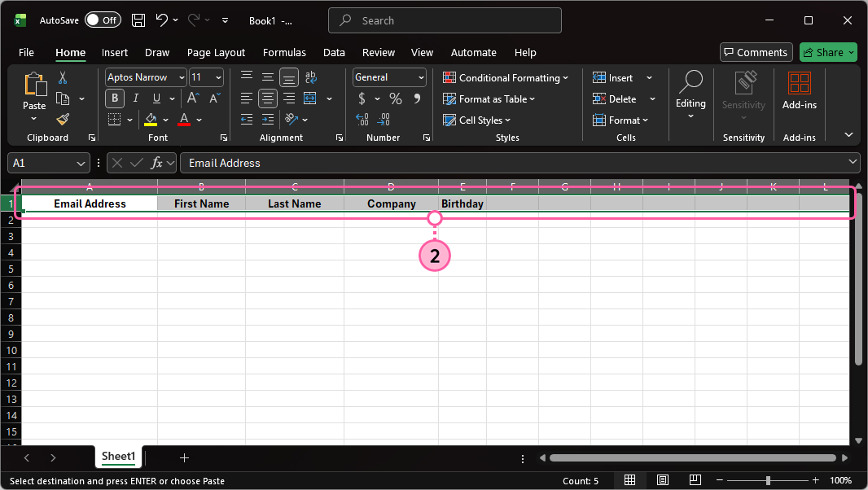Click the Wrap Text icon
This screenshot has height=490, width=868.
[x=310, y=77]
